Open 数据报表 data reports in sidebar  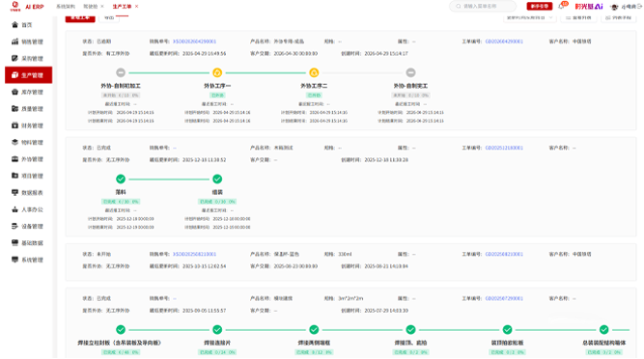click(x=28, y=193)
